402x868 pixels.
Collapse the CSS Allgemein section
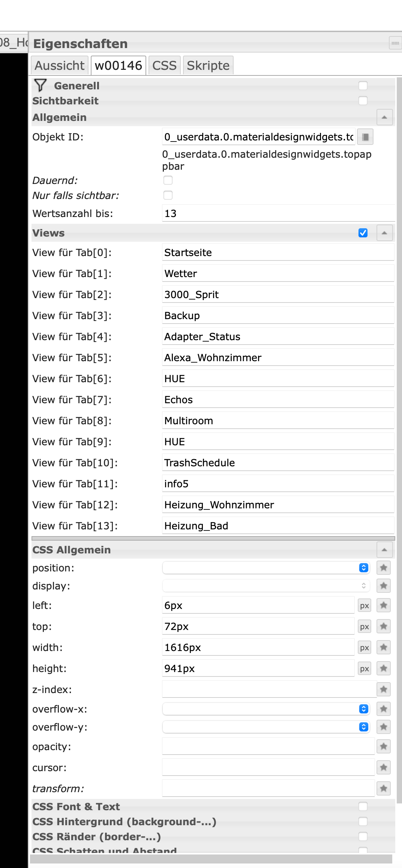[x=384, y=550]
